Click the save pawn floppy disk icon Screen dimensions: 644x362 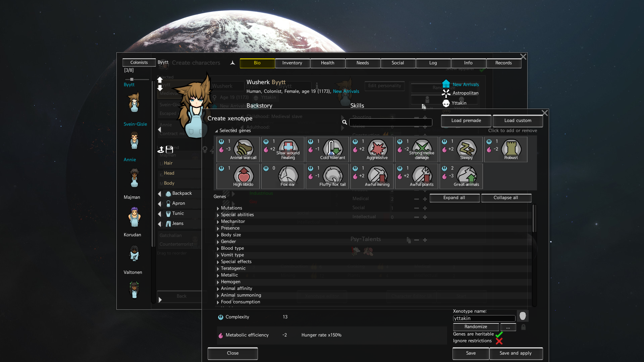[169, 149]
